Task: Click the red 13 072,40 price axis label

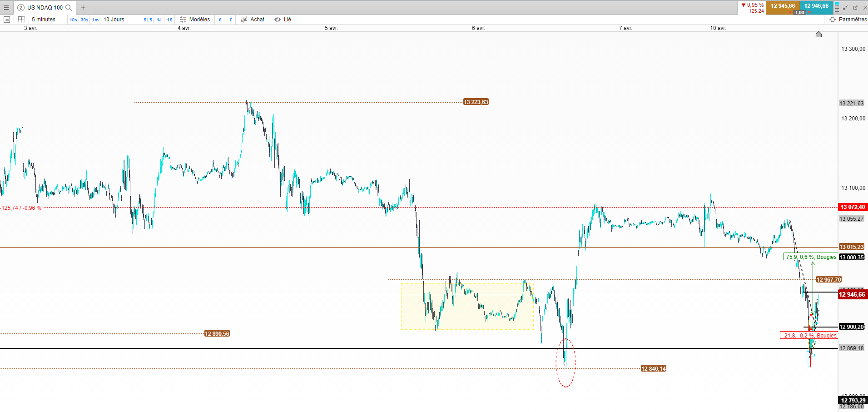Action: pos(853,207)
